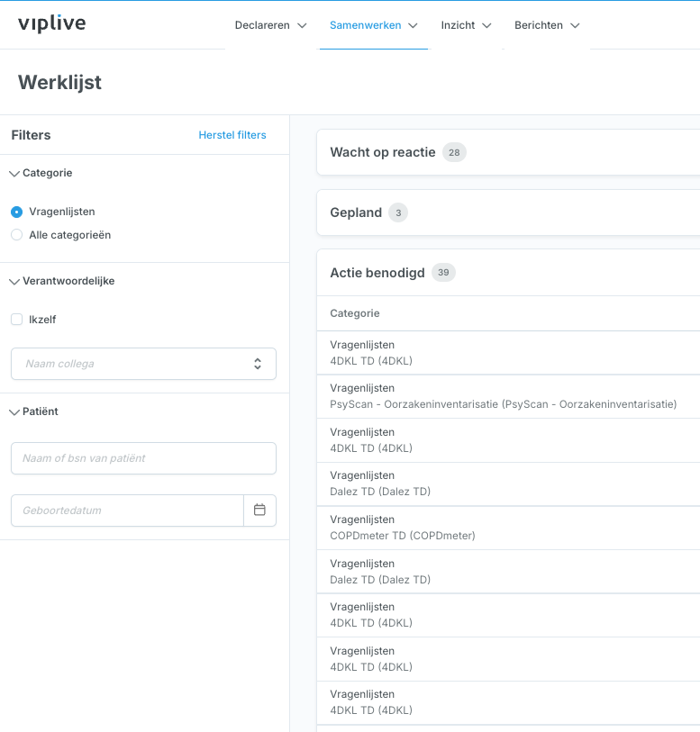This screenshot has height=732, width=700.
Task: Collapse the Categorie filter section
Action: tap(41, 173)
